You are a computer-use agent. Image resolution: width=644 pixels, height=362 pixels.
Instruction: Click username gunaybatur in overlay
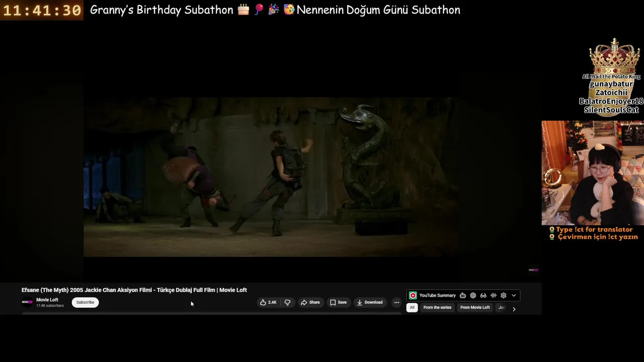pyautogui.click(x=611, y=85)
